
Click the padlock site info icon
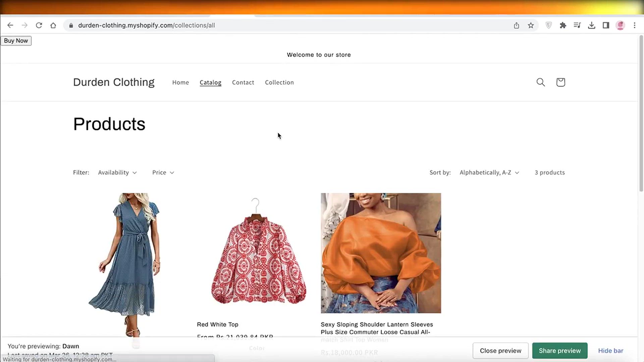tap(71, 25)
